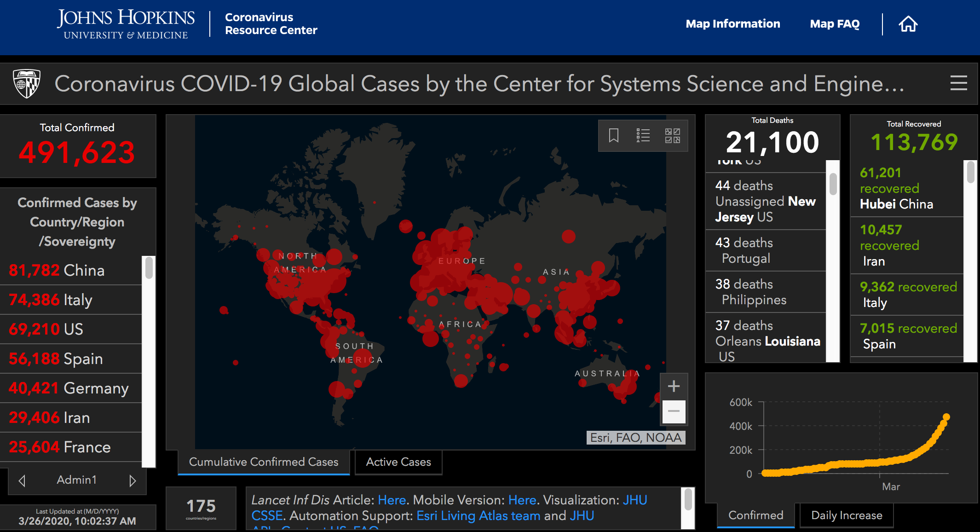
Task: Open Coronavirus Resource Center link
Action: click(271, 24)
